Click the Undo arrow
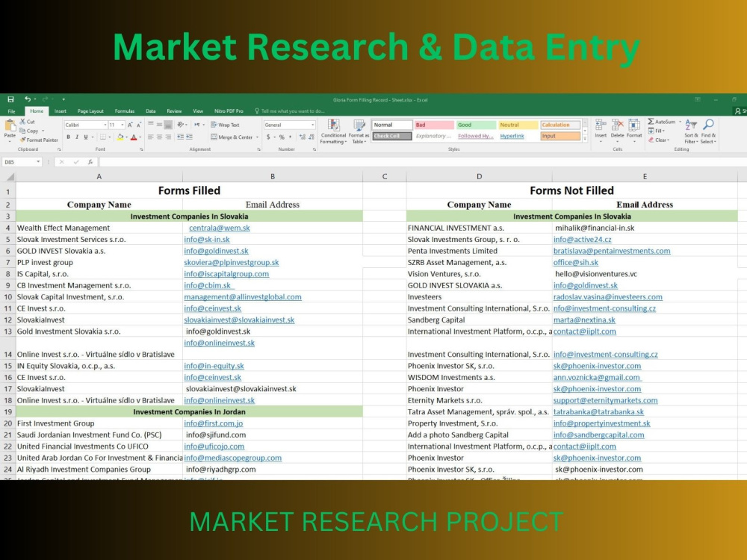 click(28, 99)
